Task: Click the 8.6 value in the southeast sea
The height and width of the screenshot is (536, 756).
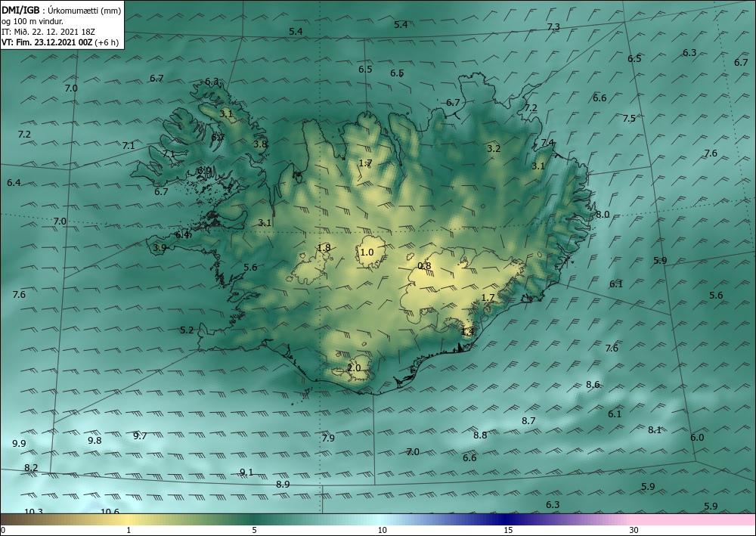Action: (593, 384)
